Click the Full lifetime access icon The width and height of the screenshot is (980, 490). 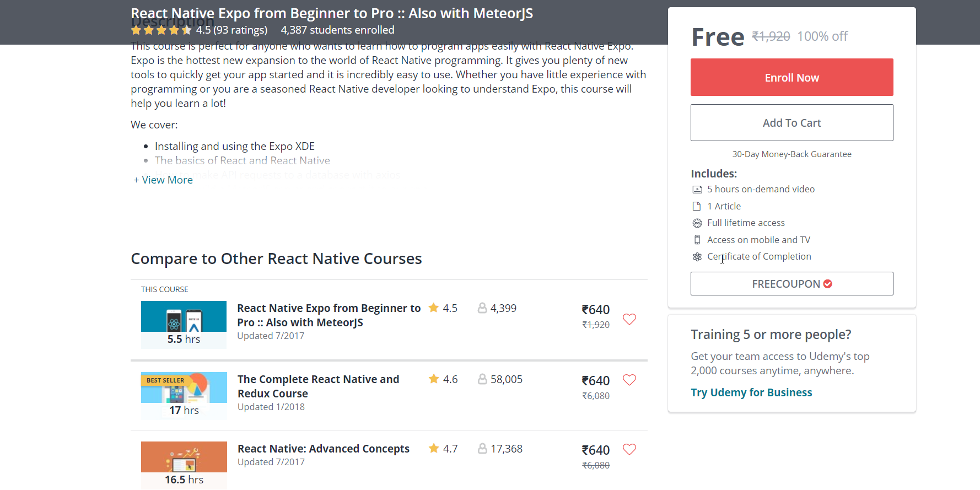(697, 223)
